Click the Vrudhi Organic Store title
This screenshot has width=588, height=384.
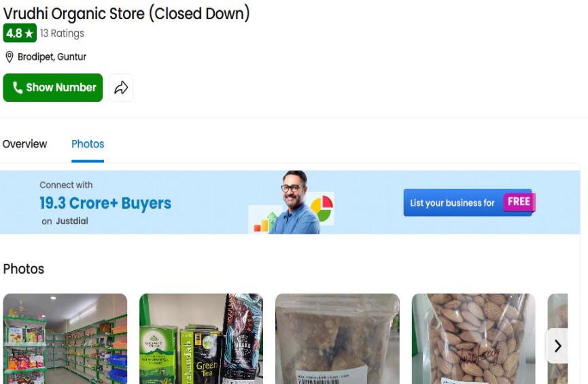tap(126, 14)
